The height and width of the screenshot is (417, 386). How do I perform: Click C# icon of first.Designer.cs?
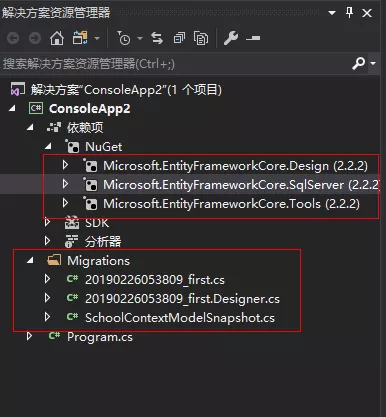click(72, 298)
